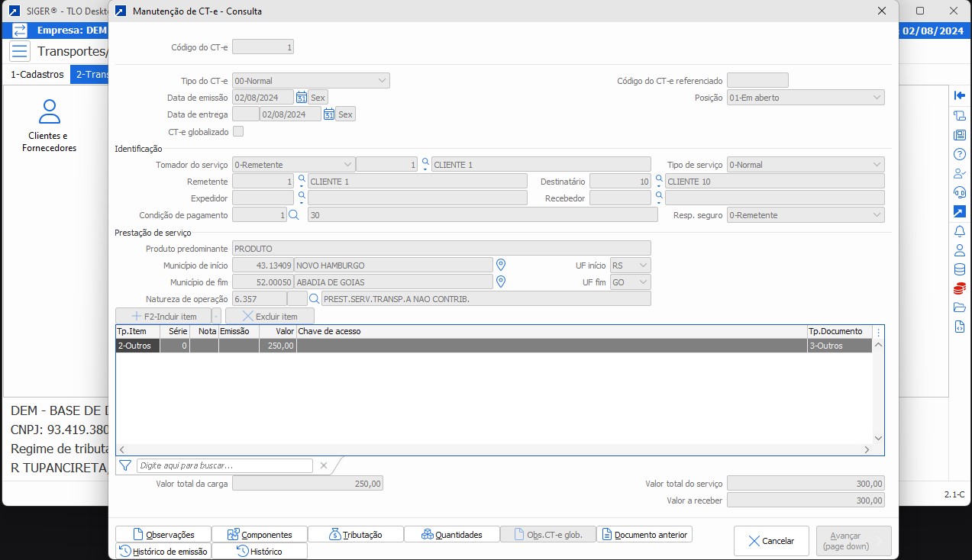The image size is (972, 560).
Task: Click the Cancelar button
Action: [x=771, y=541]
